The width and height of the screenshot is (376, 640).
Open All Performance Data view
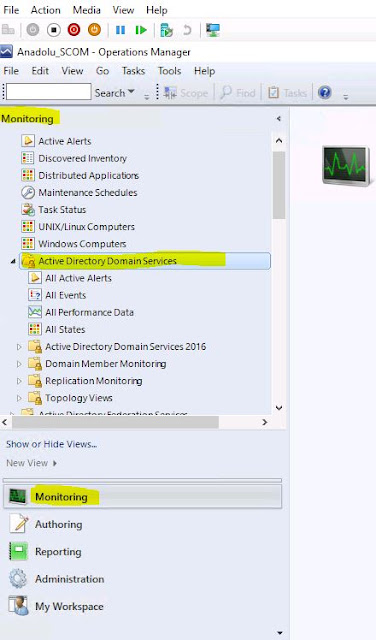(x=89, y=313)
